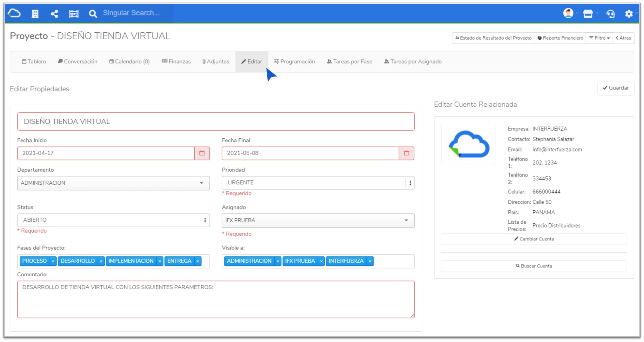Open the Calendario (0) tab
The height and width of the screenshot is (342, 644).
[130, 62]
